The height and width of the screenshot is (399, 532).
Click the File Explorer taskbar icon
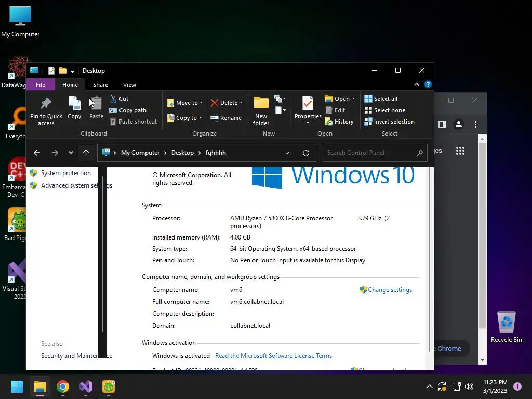tap(39, 387)
